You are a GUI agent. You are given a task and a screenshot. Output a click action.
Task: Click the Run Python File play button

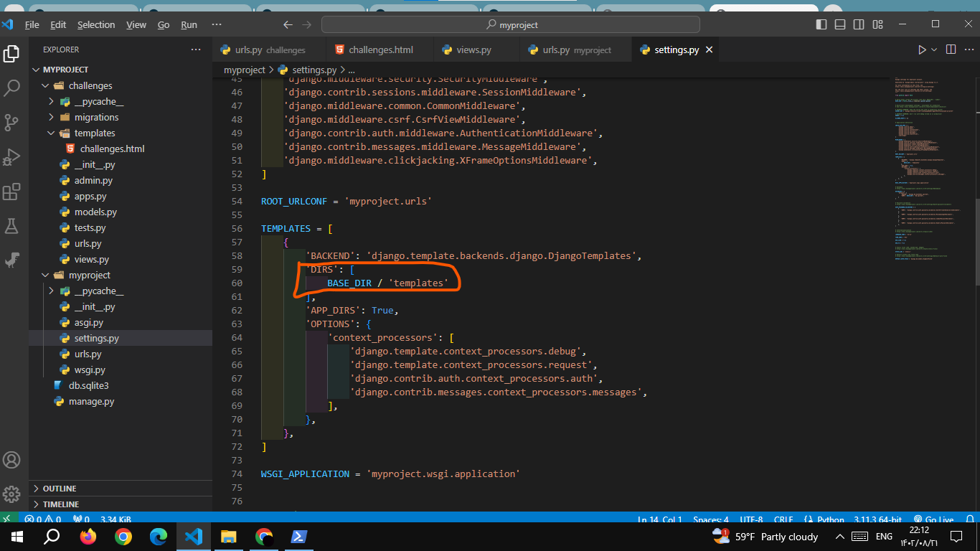922,50
